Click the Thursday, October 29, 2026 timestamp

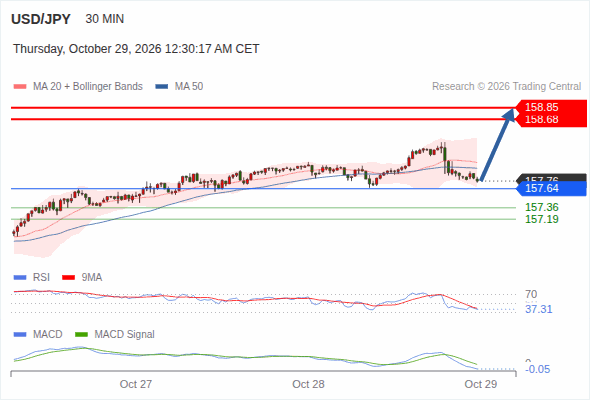coord(136,49)
